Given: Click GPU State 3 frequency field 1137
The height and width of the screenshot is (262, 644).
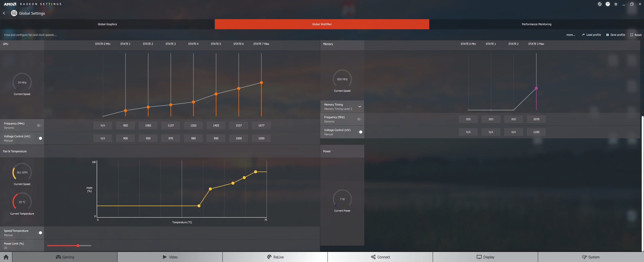Looking at the screenshot, I should pos(171,125).
